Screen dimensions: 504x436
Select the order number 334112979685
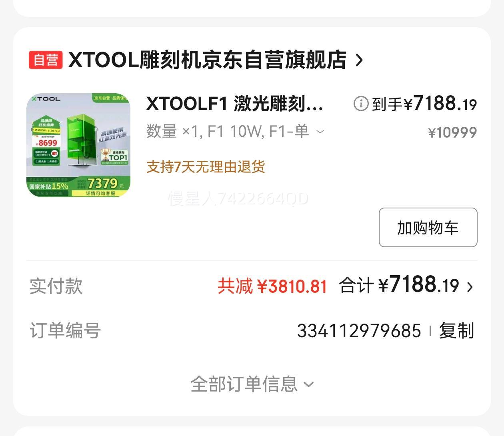point(359,331)
